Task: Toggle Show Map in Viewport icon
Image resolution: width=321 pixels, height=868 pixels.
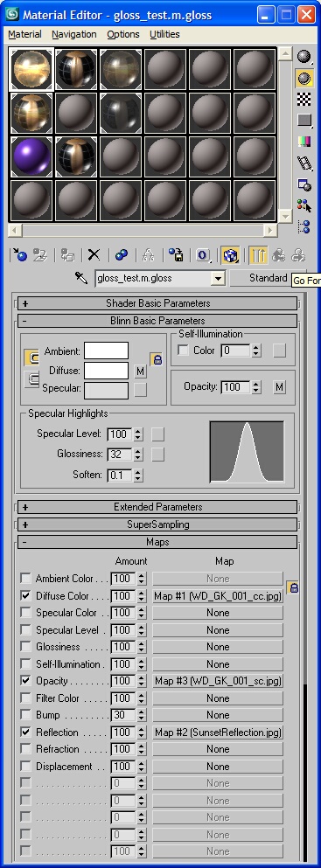Action: click(230, 255)
